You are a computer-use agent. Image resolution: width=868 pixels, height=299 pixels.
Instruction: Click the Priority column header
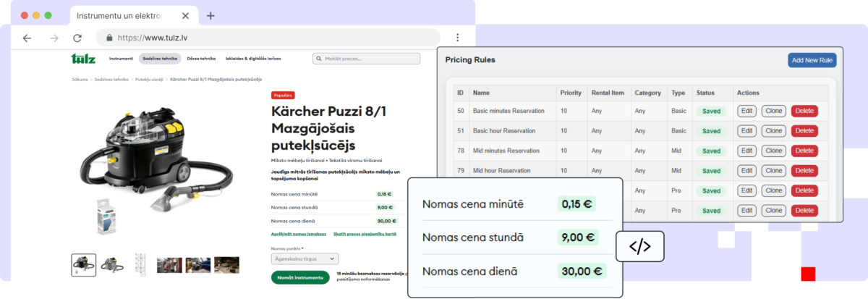pyautogui.click(x=571, y=93)
